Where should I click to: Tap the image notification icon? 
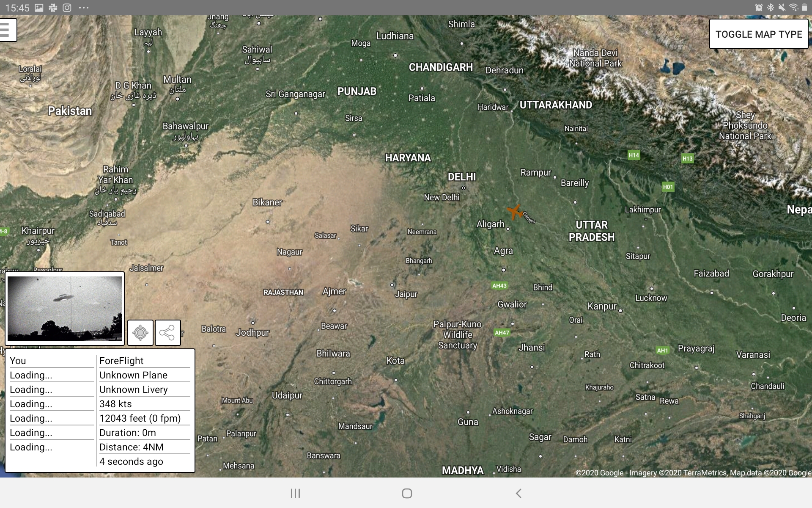click(x=39, y=8)
